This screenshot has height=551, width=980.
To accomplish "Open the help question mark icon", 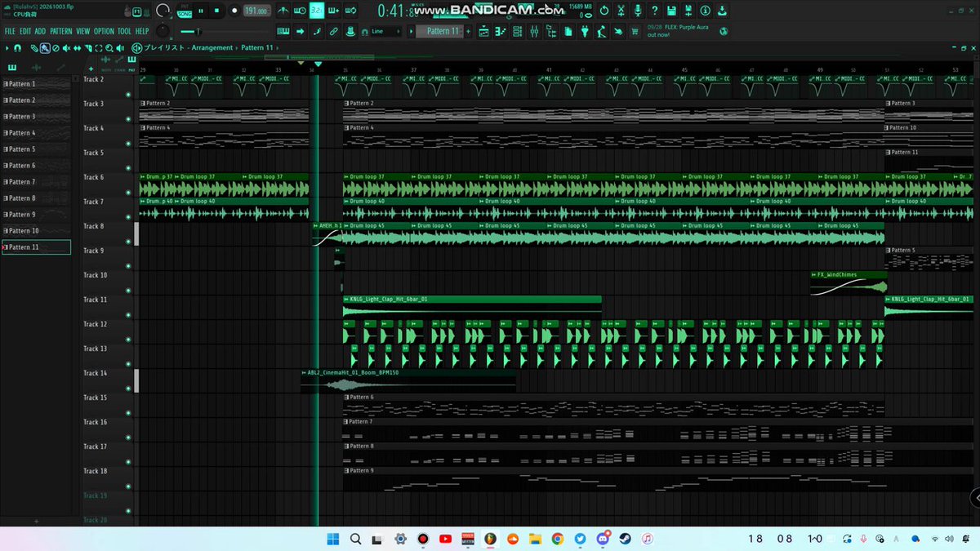I will point(653,11).
